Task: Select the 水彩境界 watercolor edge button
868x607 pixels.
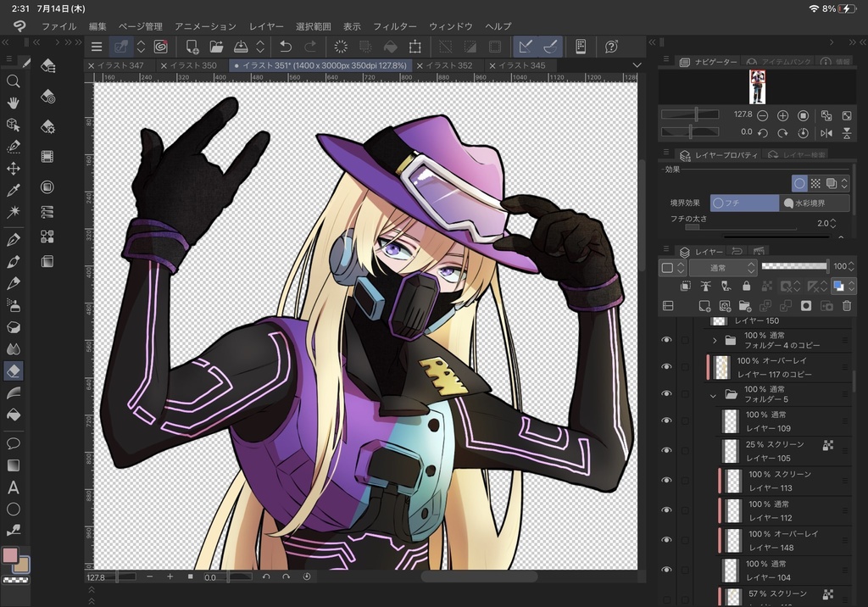Action: (x=815, y=203)
